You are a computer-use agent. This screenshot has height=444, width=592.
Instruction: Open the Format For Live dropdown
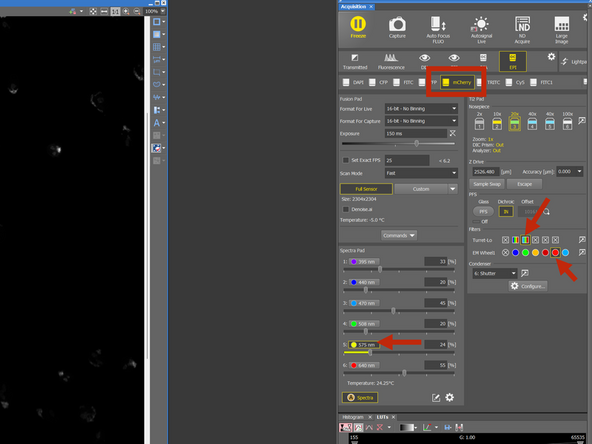pos(421,109)
